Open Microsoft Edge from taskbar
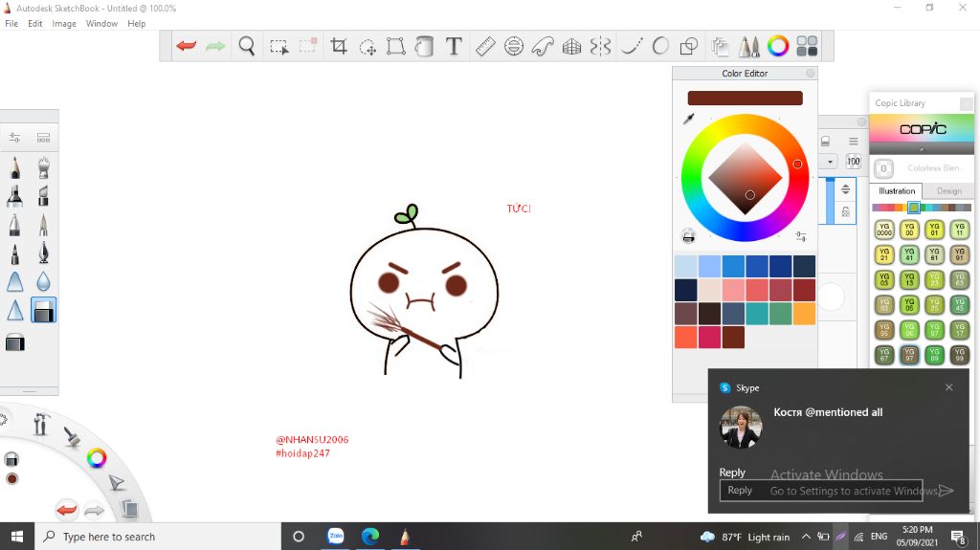Image resolution: width=980 pixels, height=550 pixels. (370, 537)
